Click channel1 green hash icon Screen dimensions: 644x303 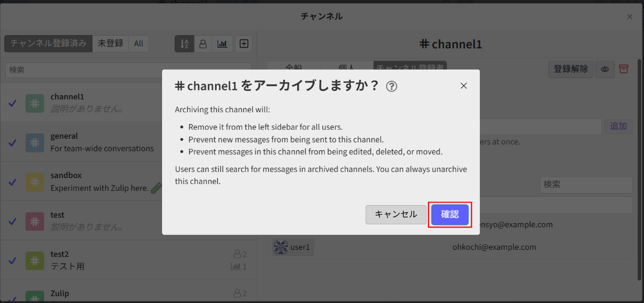[x=35, y=103]
